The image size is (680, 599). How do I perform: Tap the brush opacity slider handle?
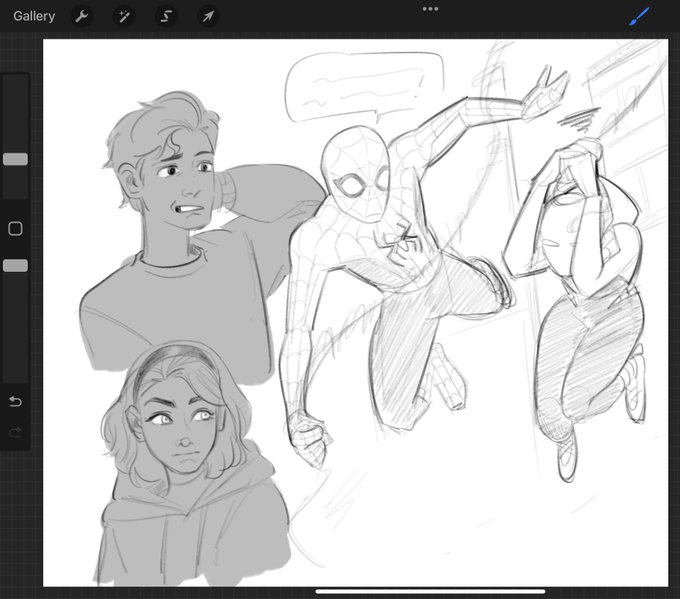click(x=15, y=266)
